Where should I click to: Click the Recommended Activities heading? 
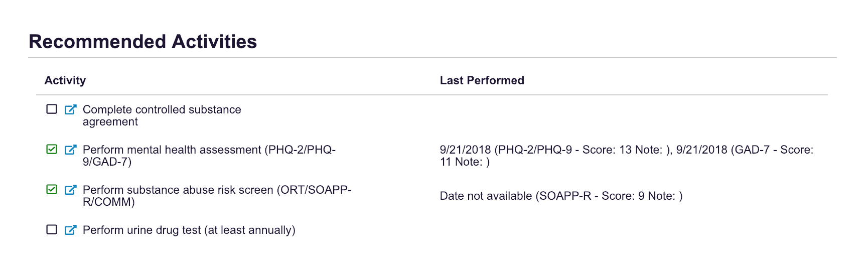[x=143, y=42]
